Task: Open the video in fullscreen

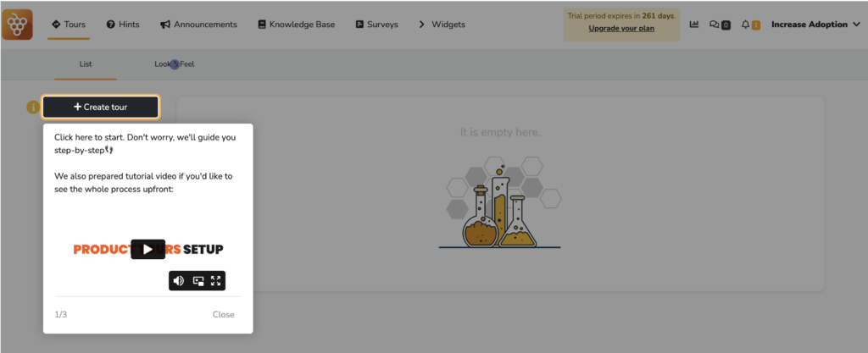Action: coord(216,281)
